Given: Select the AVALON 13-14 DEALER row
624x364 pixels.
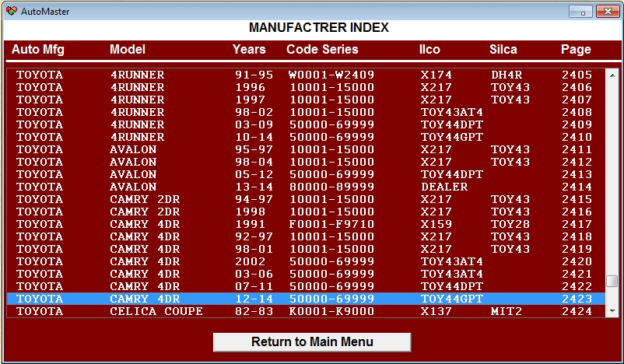Looking at the screenshot, I should coord(306,187).
